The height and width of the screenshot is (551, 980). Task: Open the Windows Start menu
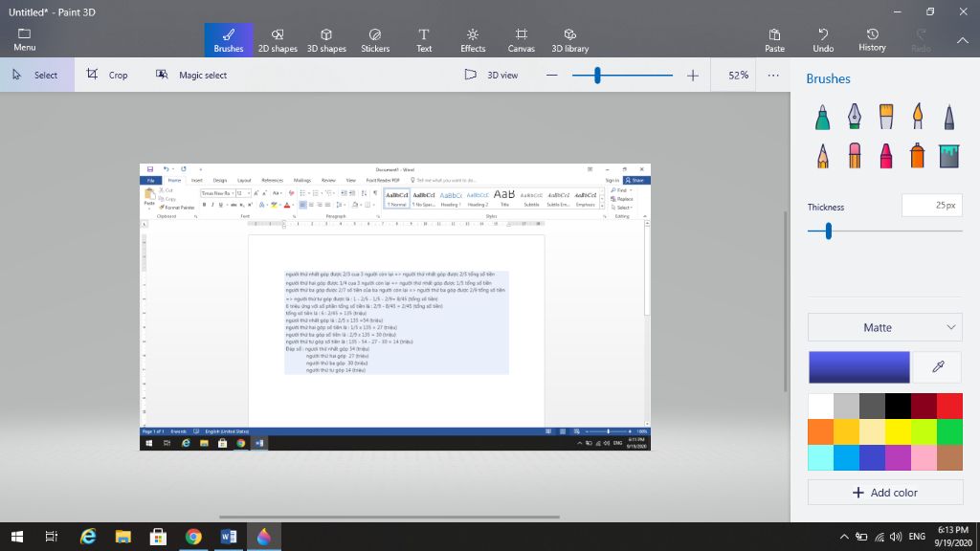[17, 537]
